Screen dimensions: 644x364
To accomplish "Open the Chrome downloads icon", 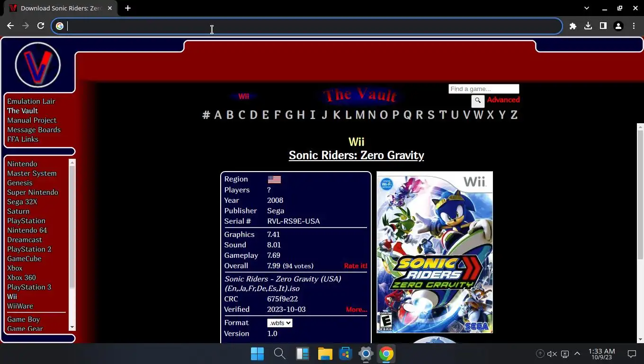I will (588, 26).
